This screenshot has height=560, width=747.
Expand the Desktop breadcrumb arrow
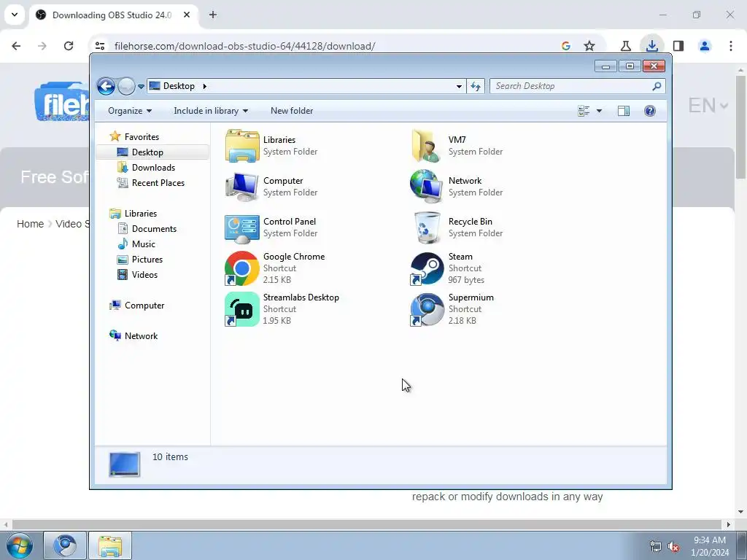coord(205,86)
